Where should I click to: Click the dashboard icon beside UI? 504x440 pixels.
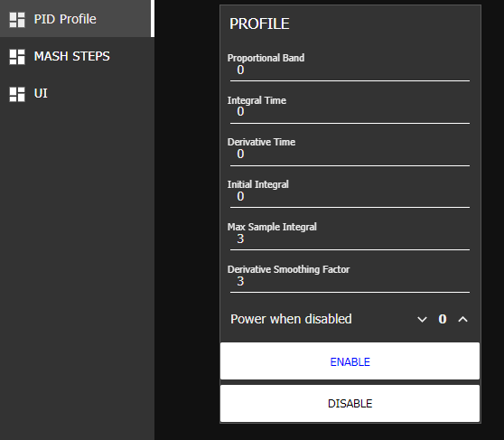pos(17,94)
